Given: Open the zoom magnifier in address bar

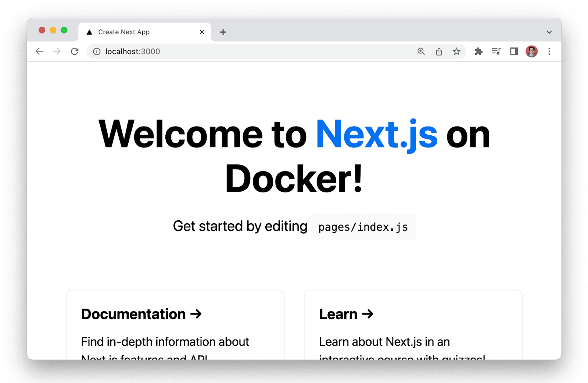Looking at the screenshot, I should 421,52.
